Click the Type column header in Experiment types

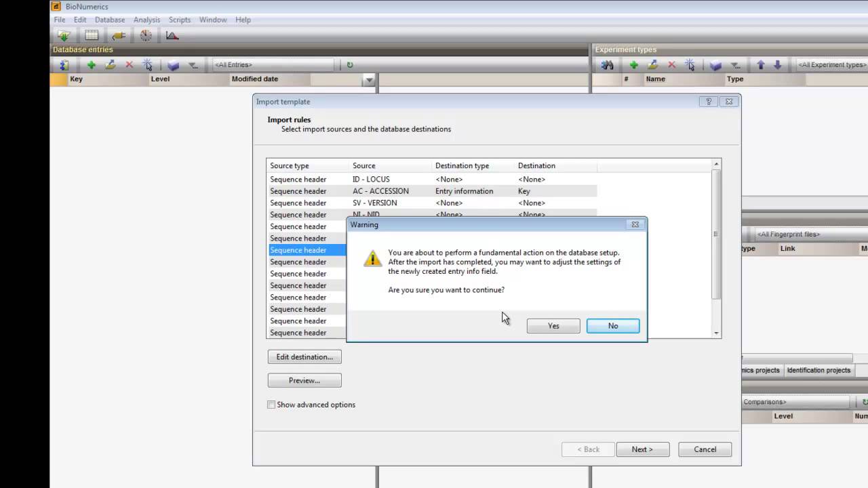pos(765,79)
